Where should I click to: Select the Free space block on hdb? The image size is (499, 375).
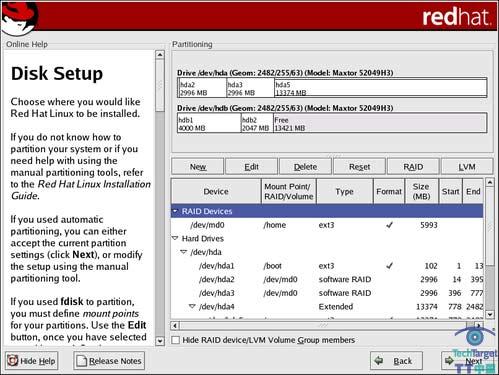380,123
